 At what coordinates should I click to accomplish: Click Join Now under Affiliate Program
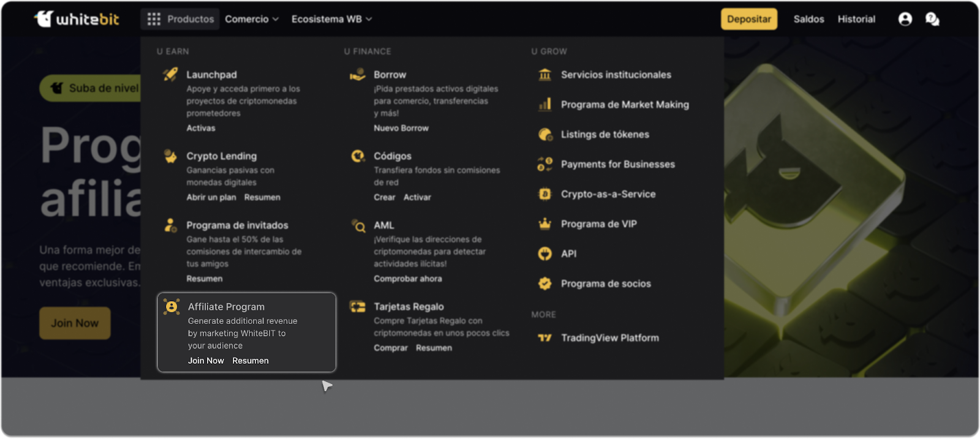[206, 361]
